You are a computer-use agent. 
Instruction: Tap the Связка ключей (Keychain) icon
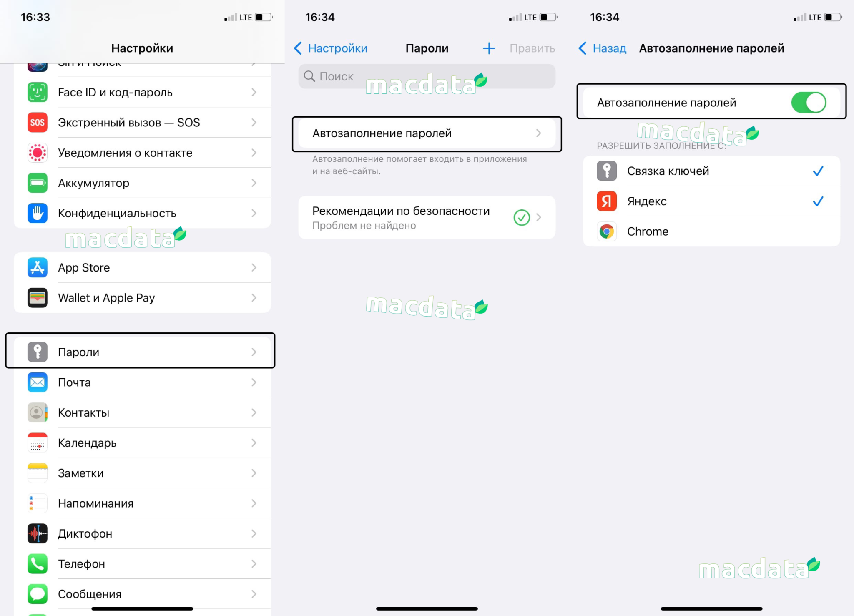[x=607, y=171]
